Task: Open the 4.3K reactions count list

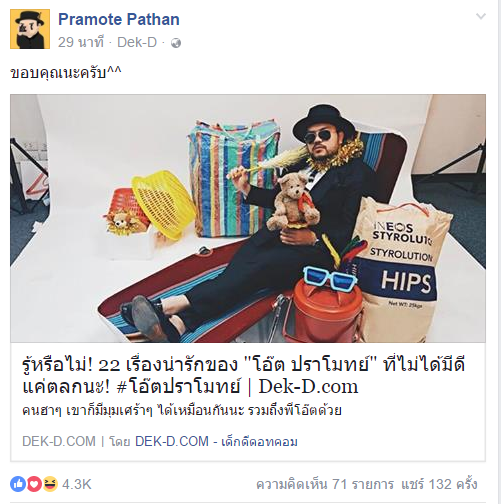Action: pos(77,484)
